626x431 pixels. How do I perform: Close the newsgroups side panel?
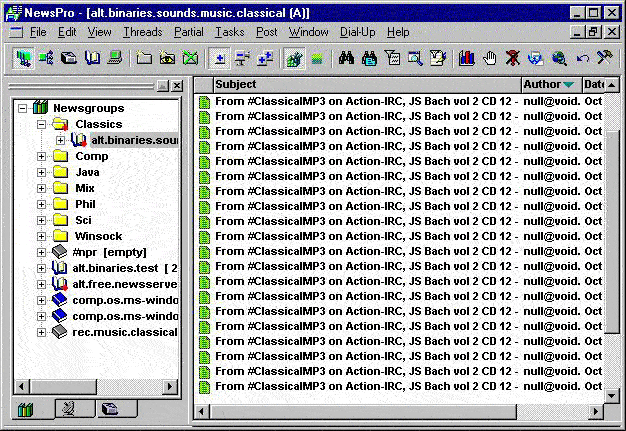(177, 86)
